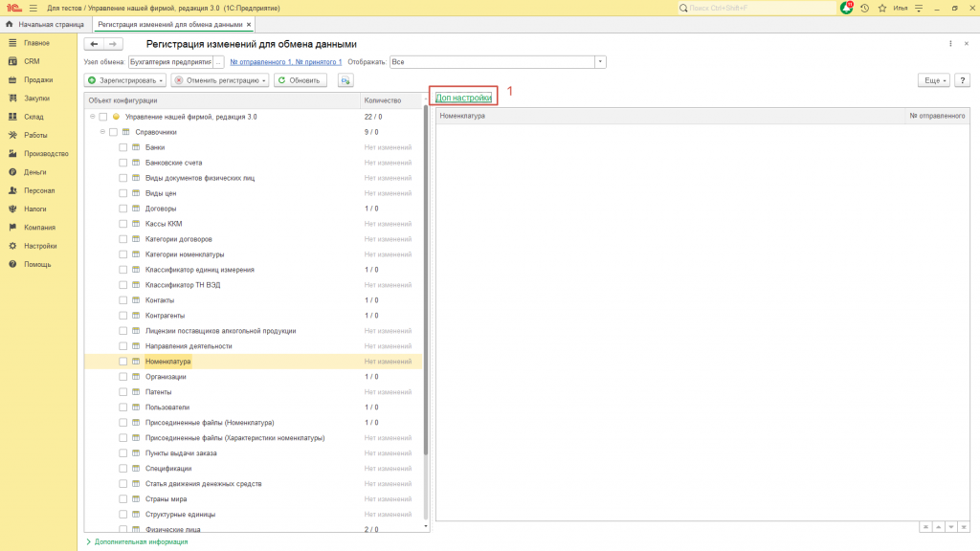Select Страны мира tree row
Screen dimensions: 980x551
254,499
